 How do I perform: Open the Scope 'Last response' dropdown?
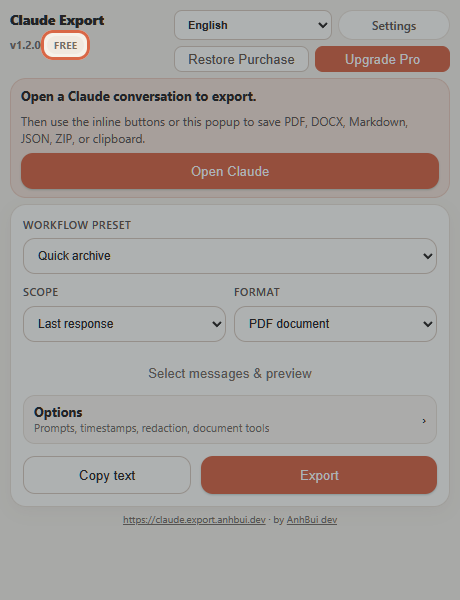click(124, 324)
